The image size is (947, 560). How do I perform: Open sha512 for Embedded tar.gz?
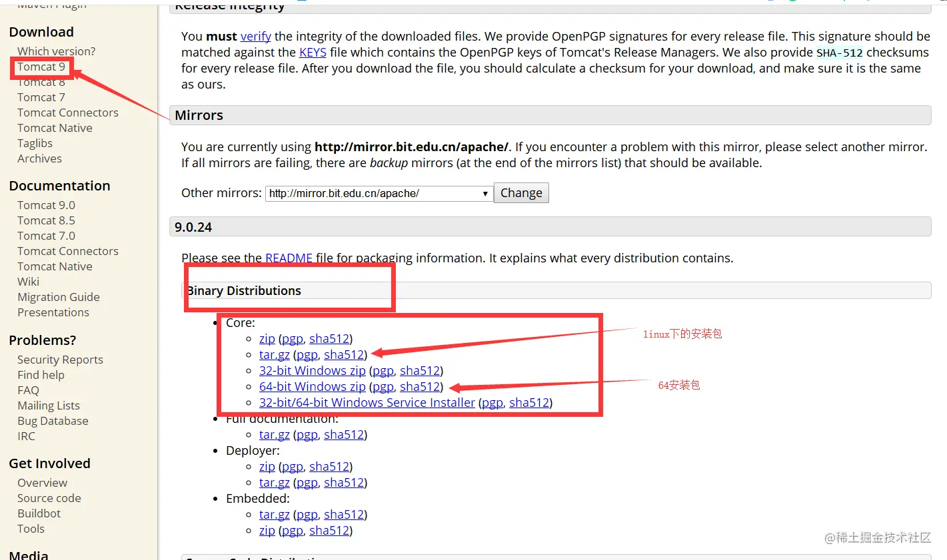coord(344,515)
